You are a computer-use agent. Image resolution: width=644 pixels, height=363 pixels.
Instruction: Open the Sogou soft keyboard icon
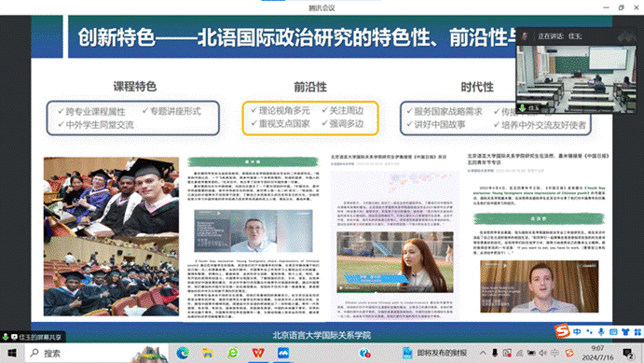click(613, 331)
